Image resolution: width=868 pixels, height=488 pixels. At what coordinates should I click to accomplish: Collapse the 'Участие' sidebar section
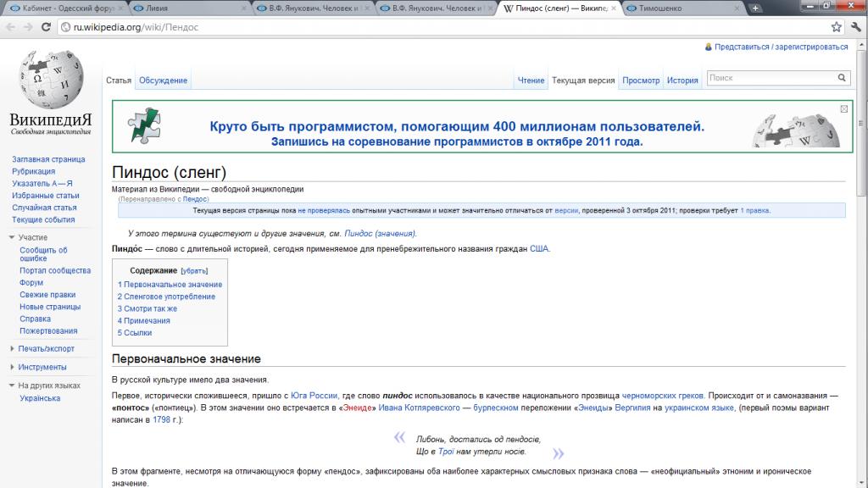[x=33, y=237]
